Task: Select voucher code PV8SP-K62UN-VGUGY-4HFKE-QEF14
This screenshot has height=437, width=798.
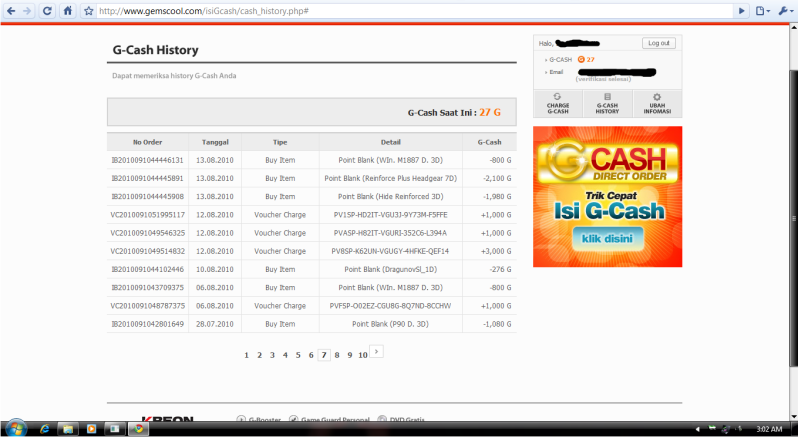Action: (x=390, y=251)
